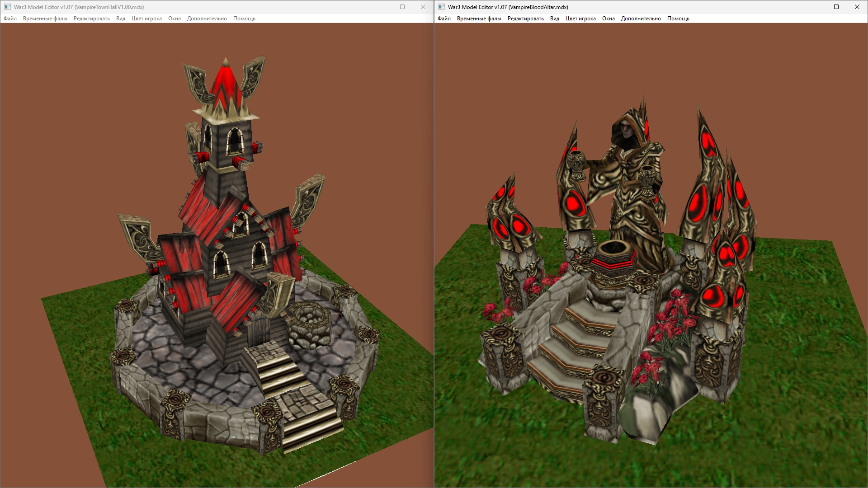Viewport: 868px width, 488px height.
Task: Open Вид menu in VampireBloodAltar window
Action: [555, 19]
